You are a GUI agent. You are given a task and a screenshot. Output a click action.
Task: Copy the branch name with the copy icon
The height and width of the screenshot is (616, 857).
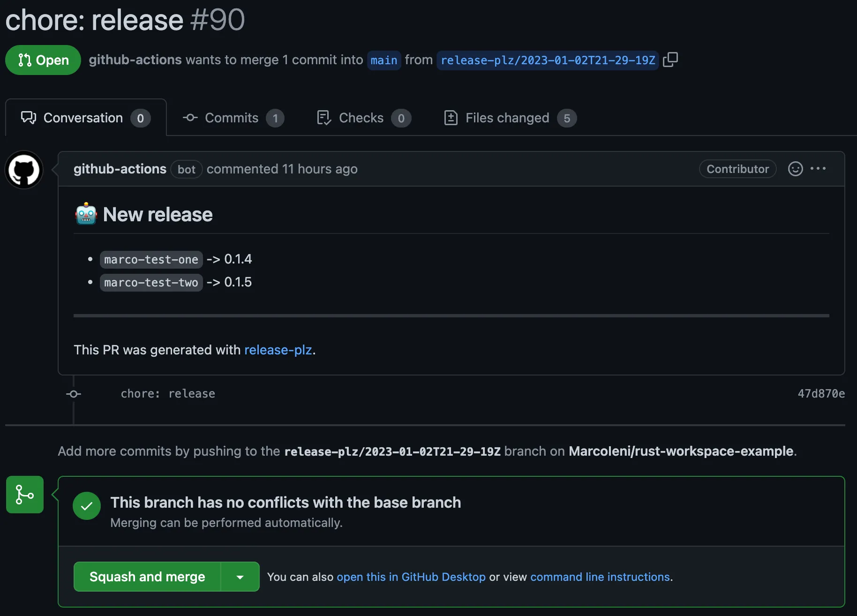tap(670, 60)
